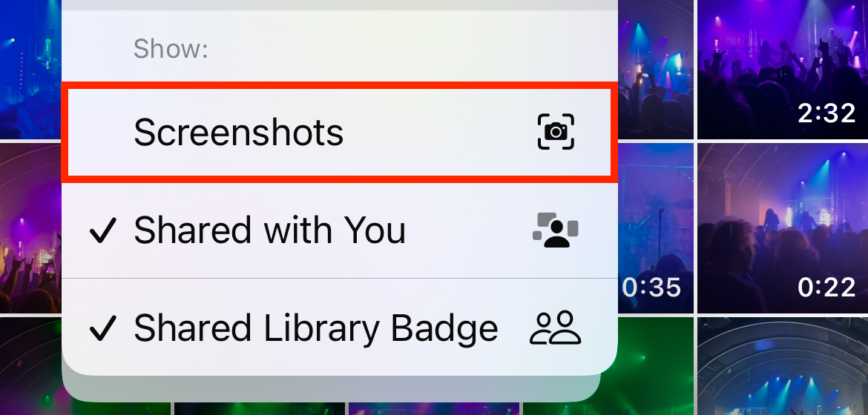Image resolution: width=868 pixels, height=415 pixels.
Task: Tap the Screenshots camera viewfinder icon
Action: [556, 132]
